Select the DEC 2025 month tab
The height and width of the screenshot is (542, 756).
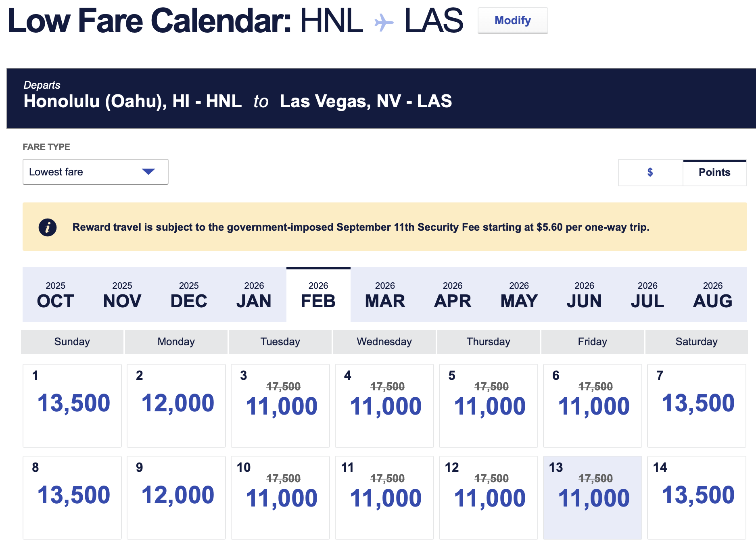189,295
